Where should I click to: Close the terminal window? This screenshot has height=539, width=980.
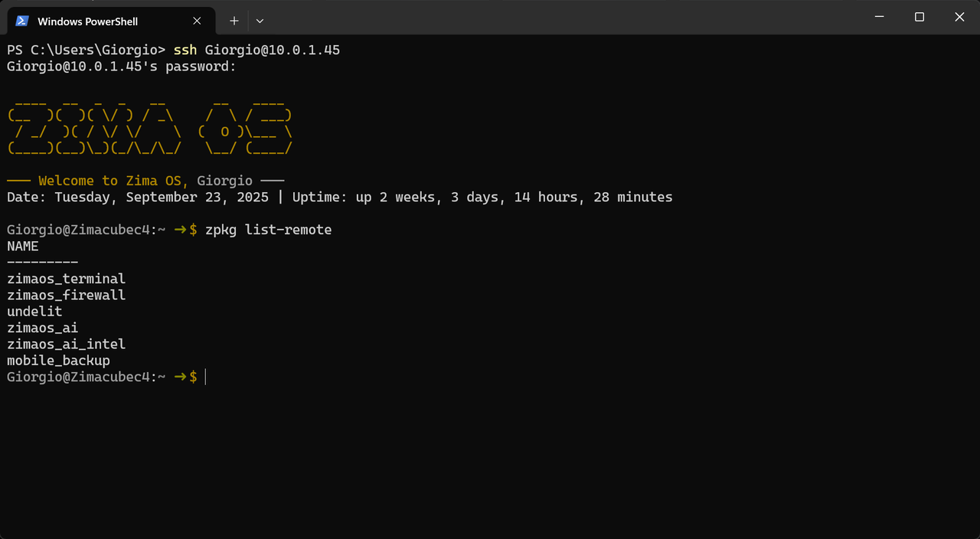(959, 17)
